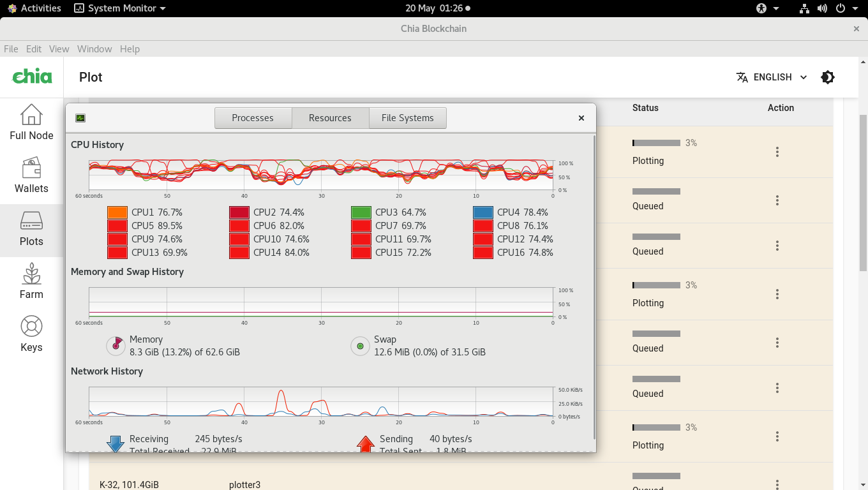Open action menu for fifth plot row
The width and height of the screenshot is (868, 490).
[x=777, y=343]
